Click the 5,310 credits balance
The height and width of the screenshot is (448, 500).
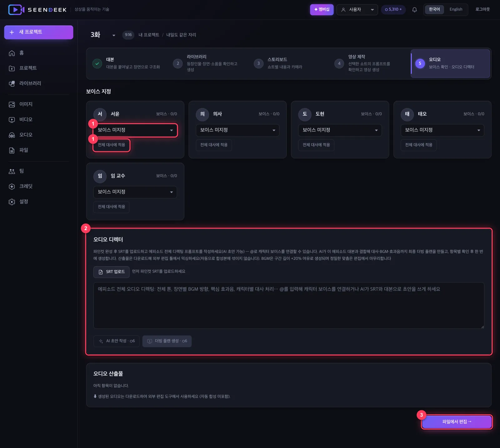(x=393, y=10)
